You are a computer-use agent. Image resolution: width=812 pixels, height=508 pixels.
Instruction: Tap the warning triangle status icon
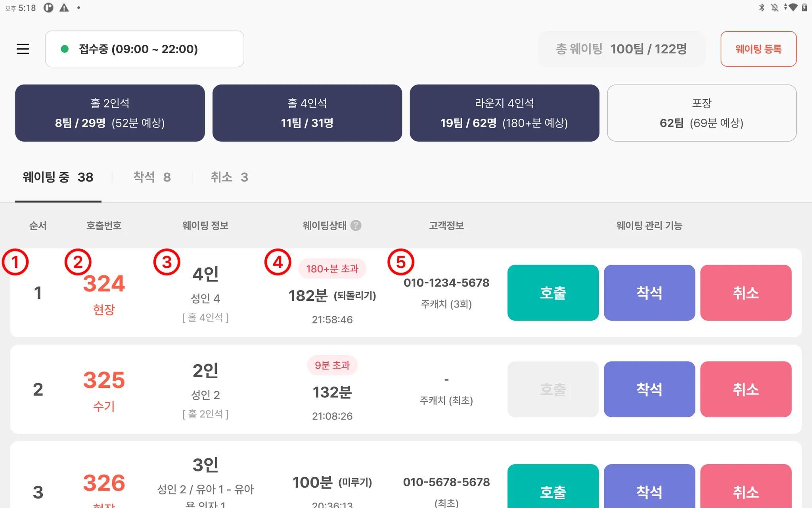(64, 8)
